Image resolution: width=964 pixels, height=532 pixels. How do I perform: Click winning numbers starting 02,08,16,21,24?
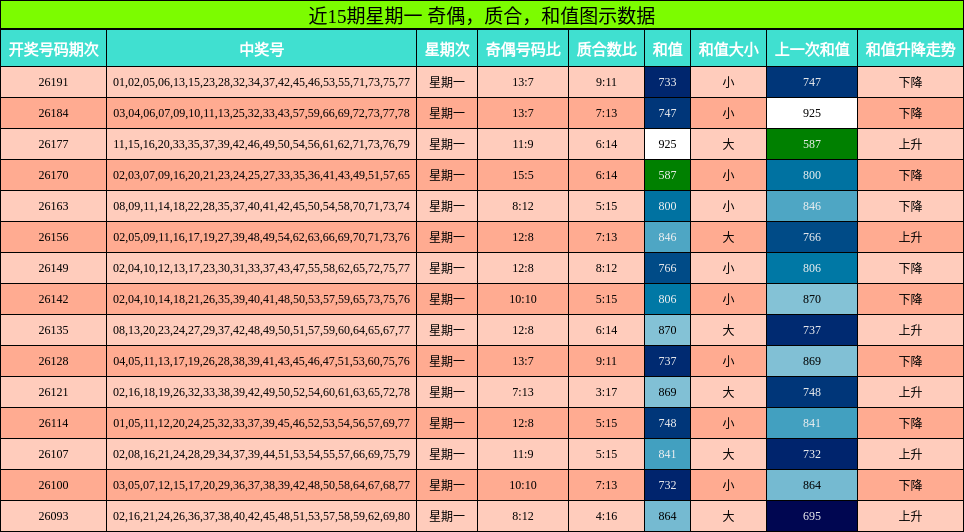261,455
